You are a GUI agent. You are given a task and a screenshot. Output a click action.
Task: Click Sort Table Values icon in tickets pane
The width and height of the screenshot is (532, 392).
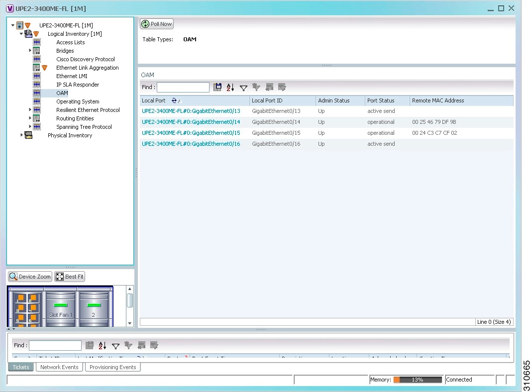[103, 345]
